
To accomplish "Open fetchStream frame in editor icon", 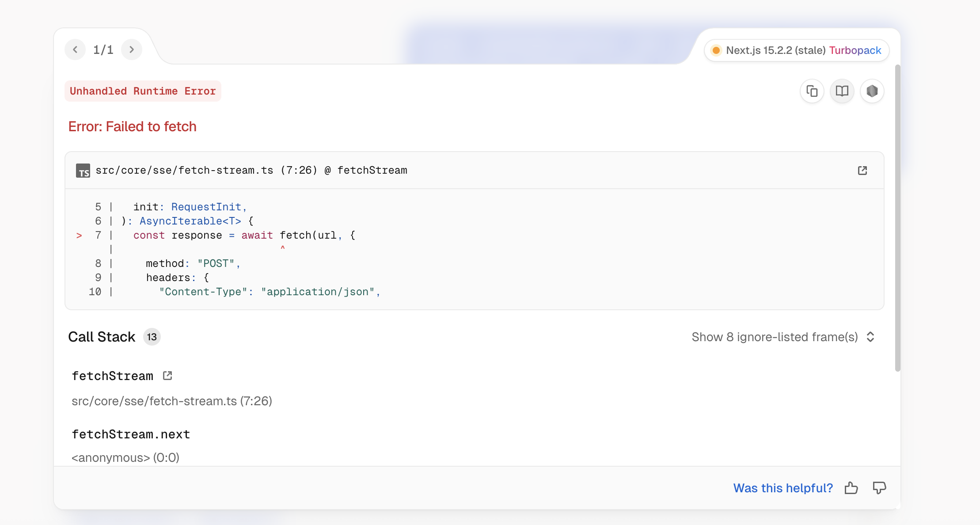I will [x=167, y=376].
